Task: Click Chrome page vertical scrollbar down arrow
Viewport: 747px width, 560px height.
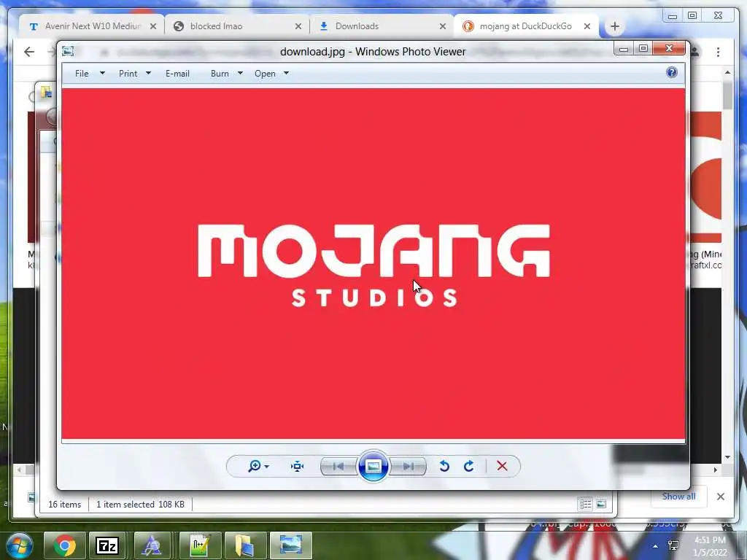Action: coord(727,457)
